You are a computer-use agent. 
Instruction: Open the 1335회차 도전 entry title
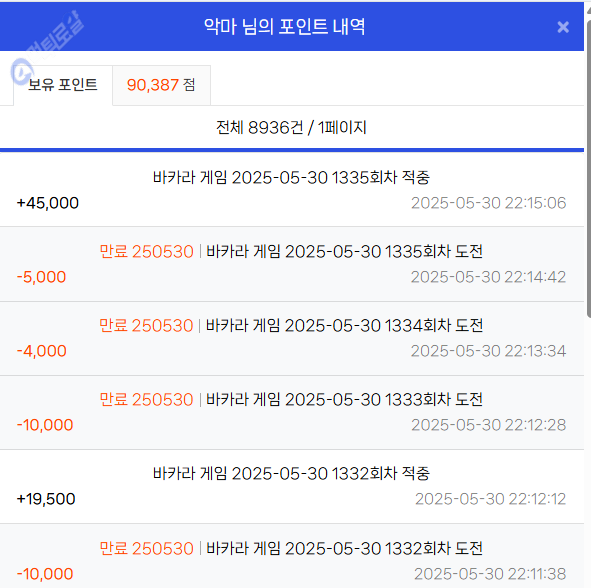(344, 251)
